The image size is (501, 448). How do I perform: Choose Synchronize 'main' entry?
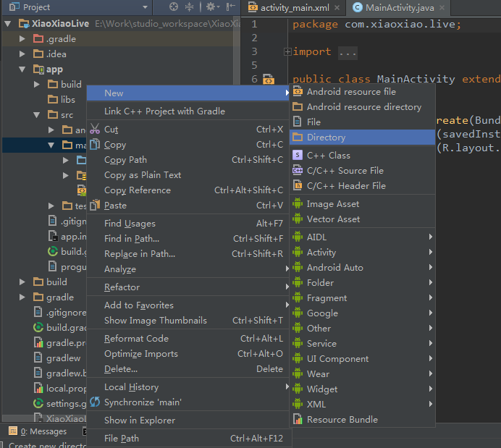coord(188,402)
